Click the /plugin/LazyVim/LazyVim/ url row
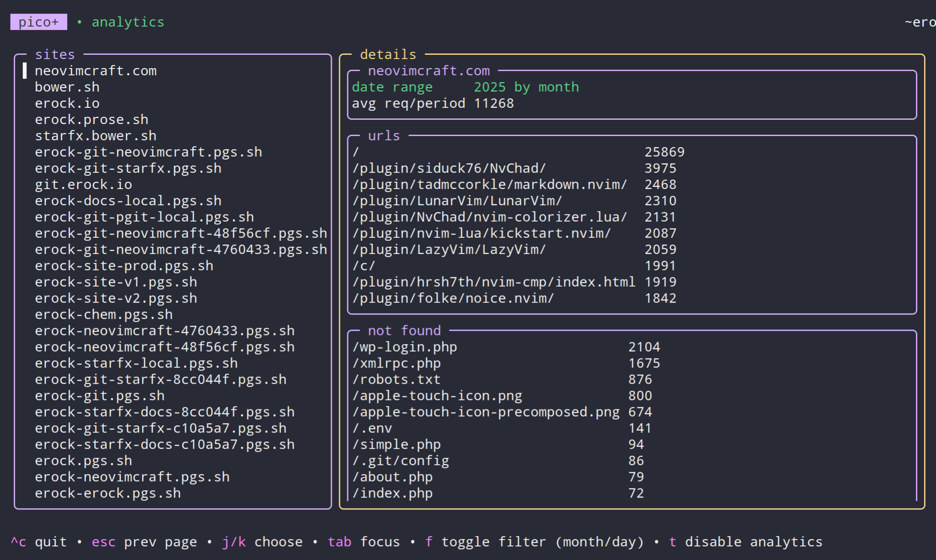 449,250
